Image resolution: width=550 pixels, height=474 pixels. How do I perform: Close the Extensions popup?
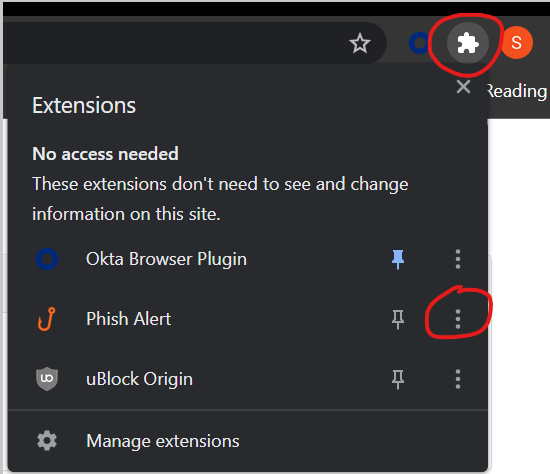[x=463, y=87]
